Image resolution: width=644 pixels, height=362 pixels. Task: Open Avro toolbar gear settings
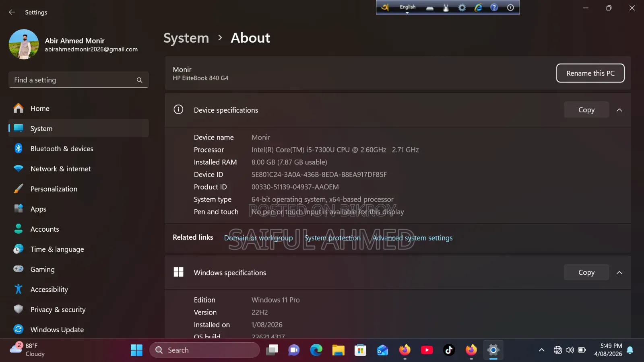pyautogui.click(x=462, y=8)
